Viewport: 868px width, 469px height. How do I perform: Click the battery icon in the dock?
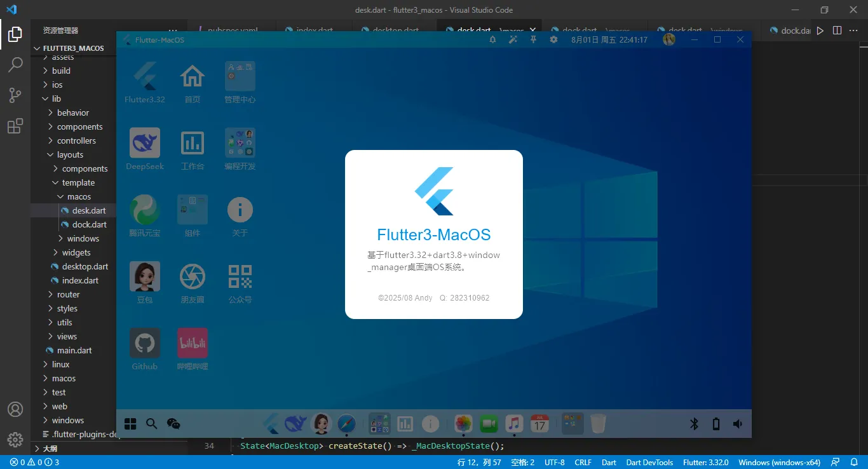click(x=716, y=424)
